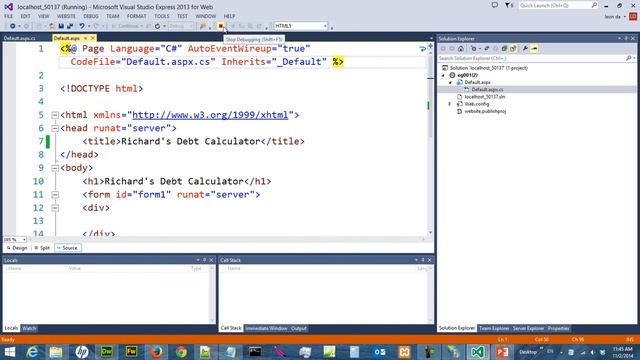Screen dimensions: 640x360
Task: Open the FILE menu
Action: pyautogui.click(x=9, y=16)
